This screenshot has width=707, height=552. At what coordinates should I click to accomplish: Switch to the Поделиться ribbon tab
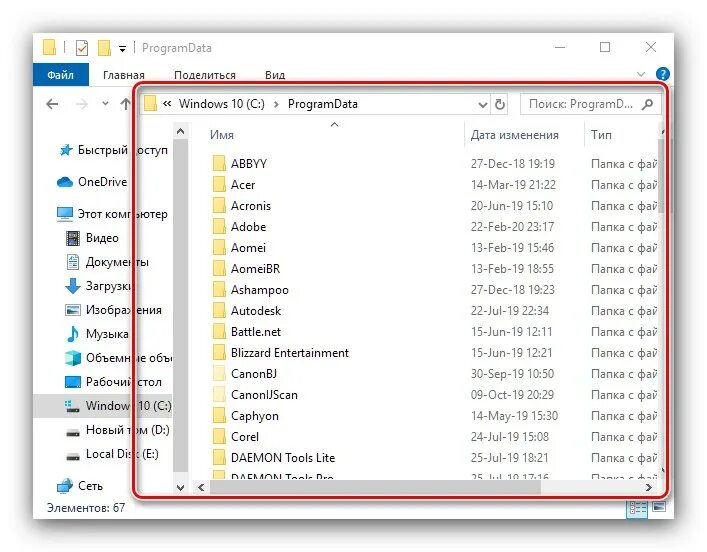(x=205, y=75)
